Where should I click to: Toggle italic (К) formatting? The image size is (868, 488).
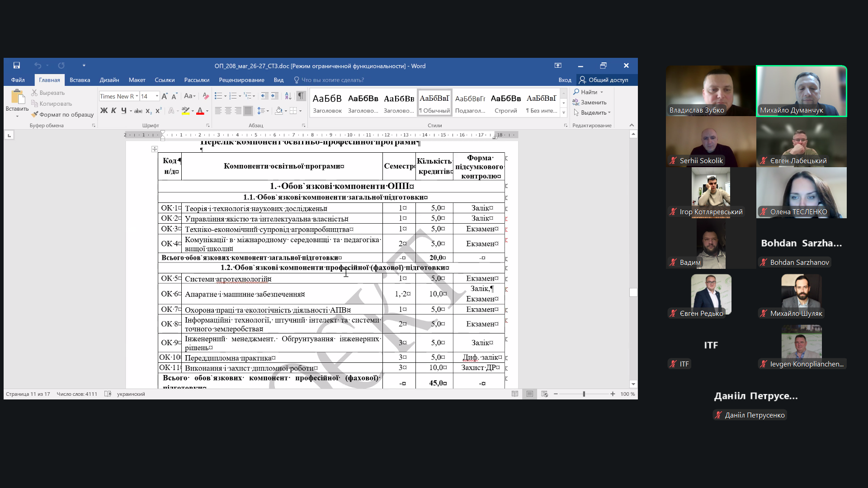[113, 111]
